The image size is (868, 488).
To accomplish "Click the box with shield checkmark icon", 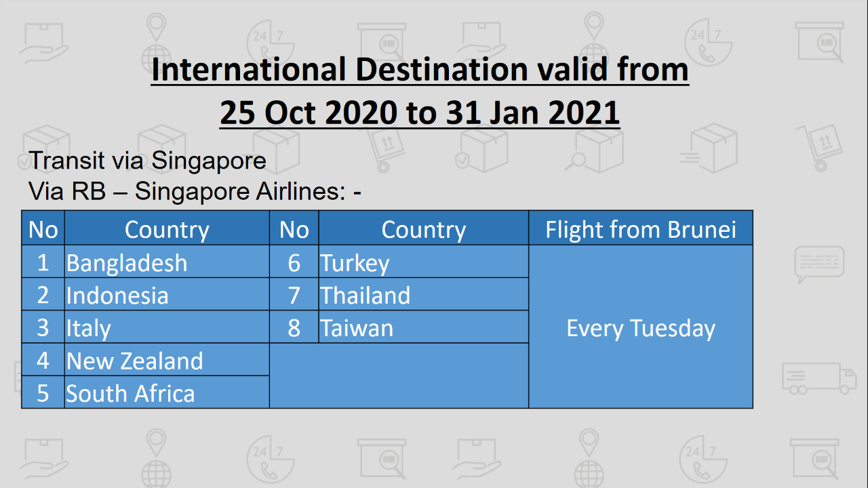I will [481, 148].
